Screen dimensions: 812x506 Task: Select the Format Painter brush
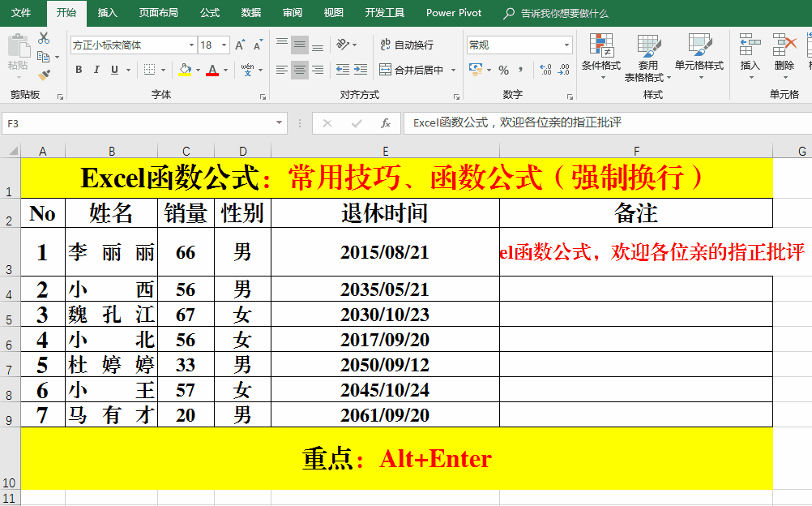[x=44, y=75]
